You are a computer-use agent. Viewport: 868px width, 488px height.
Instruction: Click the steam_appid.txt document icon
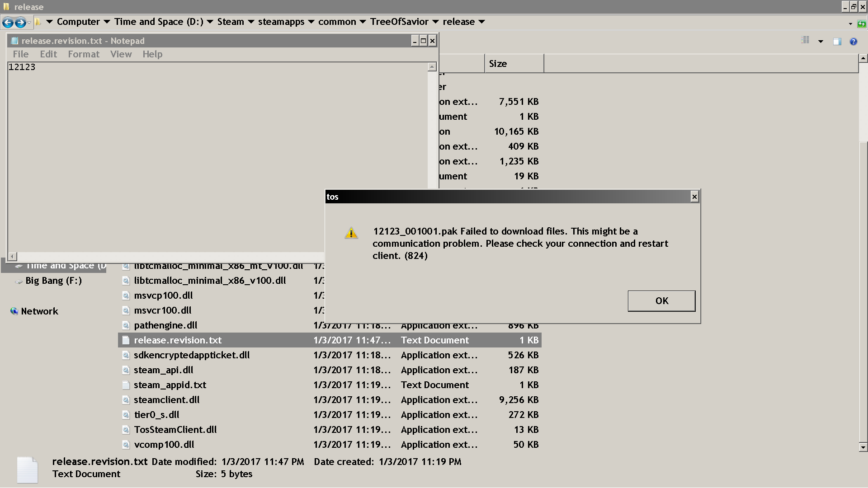point(126,385)
